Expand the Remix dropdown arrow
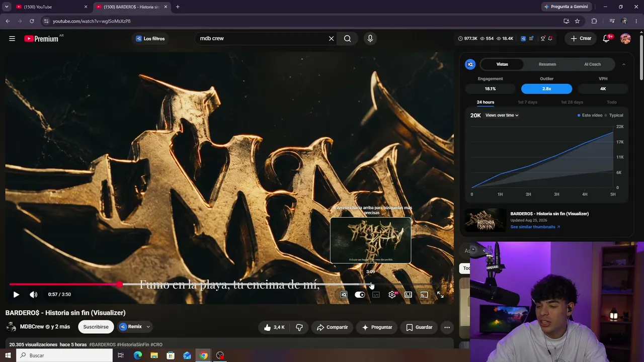Screen dimensions: 644x362 [x=148, y=327]
